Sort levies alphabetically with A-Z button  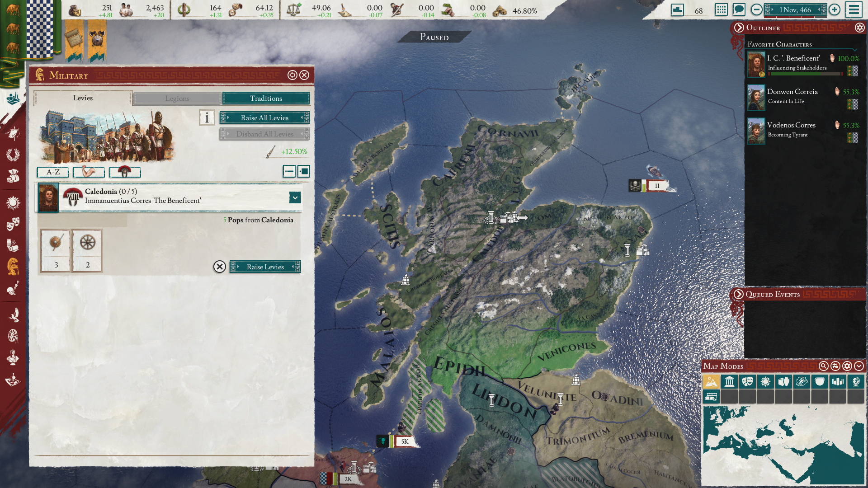(53, 172)
